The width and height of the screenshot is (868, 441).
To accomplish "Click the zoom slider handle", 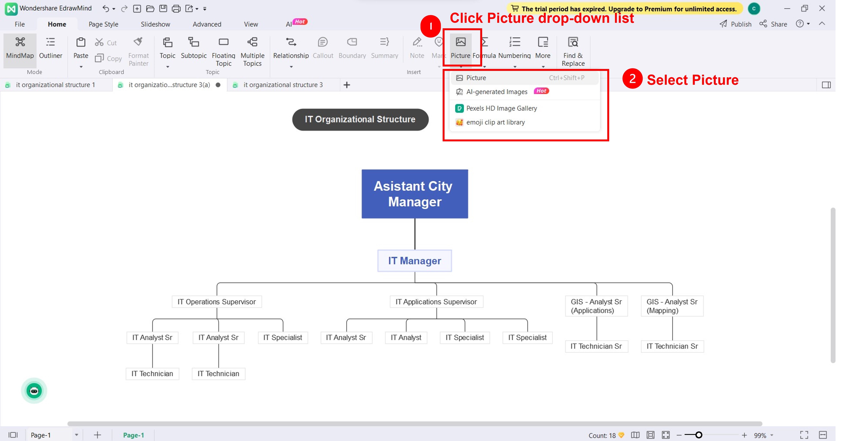I will [x=698, y=435].
